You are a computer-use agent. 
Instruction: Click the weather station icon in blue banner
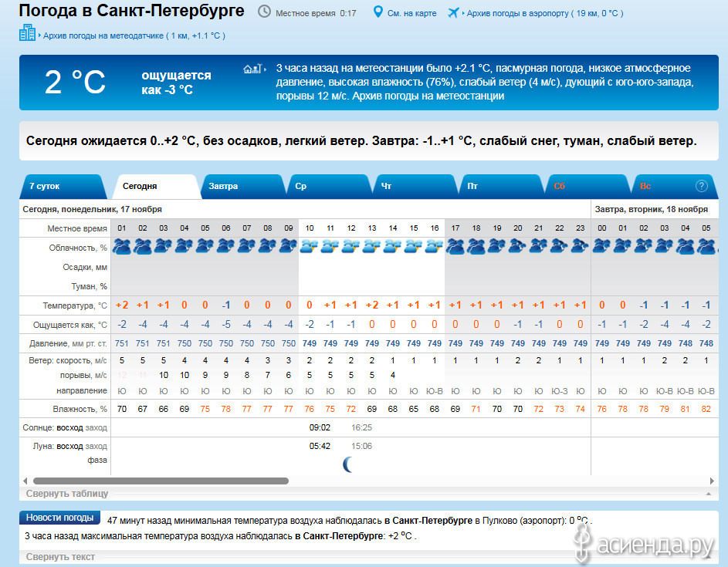coord(253,69)
